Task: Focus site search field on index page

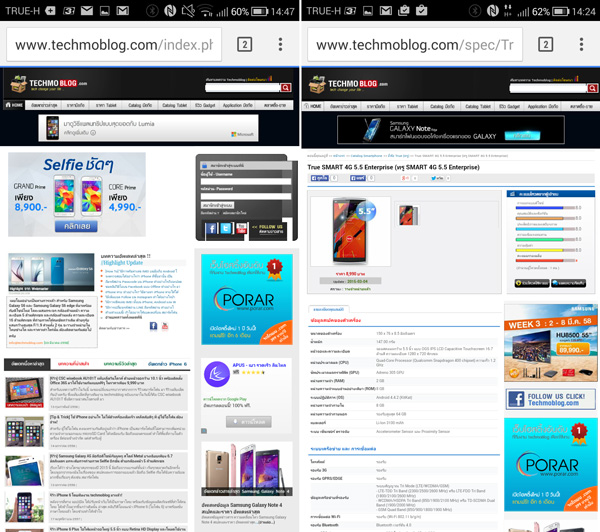Action: pos(243,88)
